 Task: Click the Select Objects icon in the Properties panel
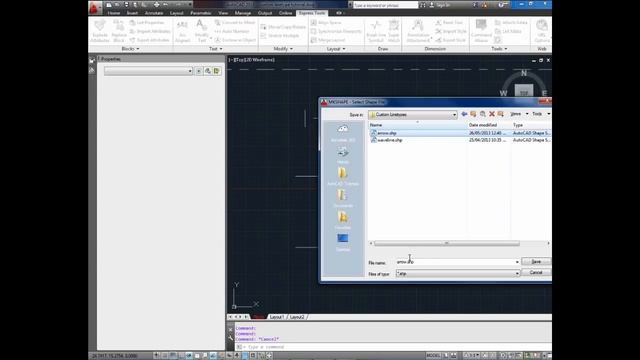208,71
